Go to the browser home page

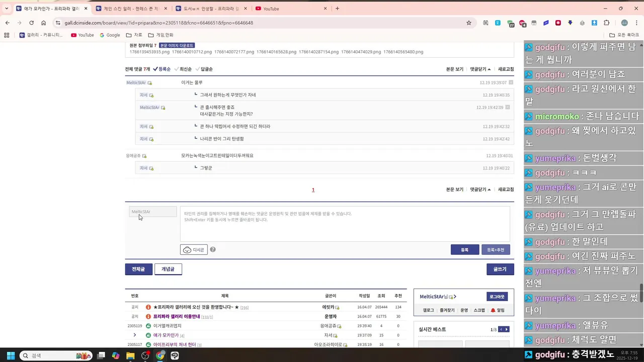44,23
